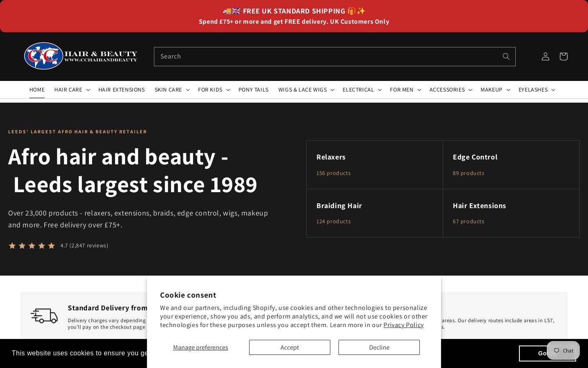588x368 pixels.
Task: Click the Spend £75+ free delivery text
Action: [x=294, y=21]
